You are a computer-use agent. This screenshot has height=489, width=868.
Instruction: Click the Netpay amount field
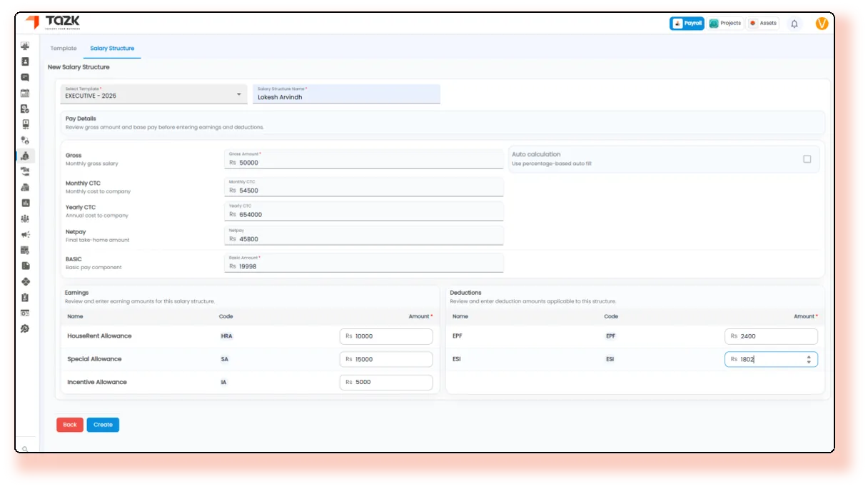(x=363, y=236)
